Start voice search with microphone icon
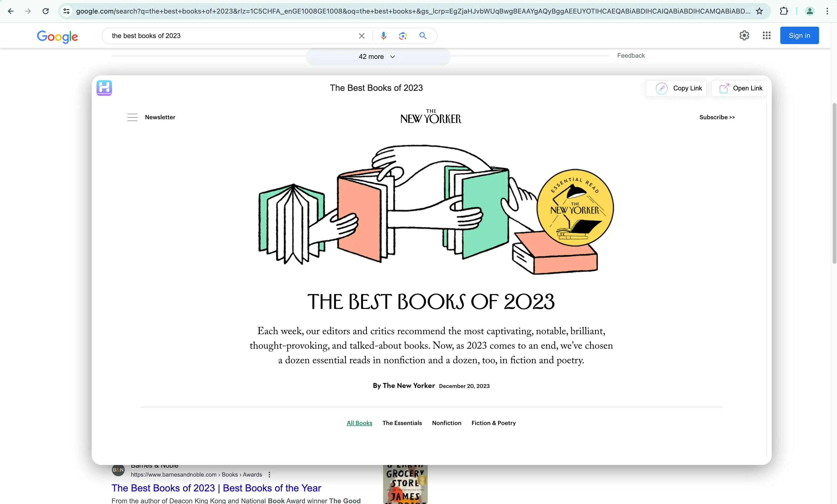 pos(384,36)
